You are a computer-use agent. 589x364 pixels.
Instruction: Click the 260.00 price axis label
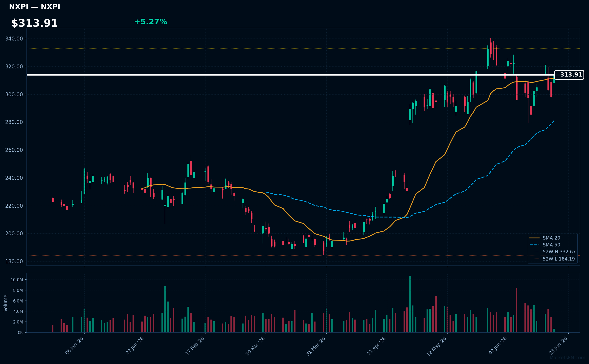pyautogui.click(x=14, y=150)
